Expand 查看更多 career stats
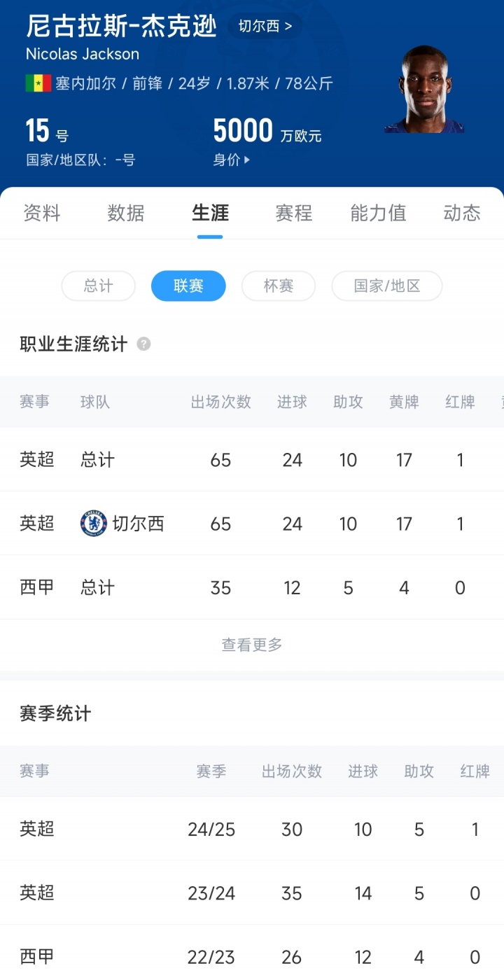Screen dimensions: 504x980 (x=252, y=645)
